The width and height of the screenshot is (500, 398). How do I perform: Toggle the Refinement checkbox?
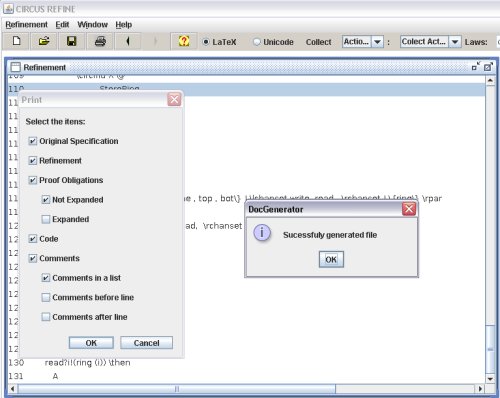pos(32,161)
